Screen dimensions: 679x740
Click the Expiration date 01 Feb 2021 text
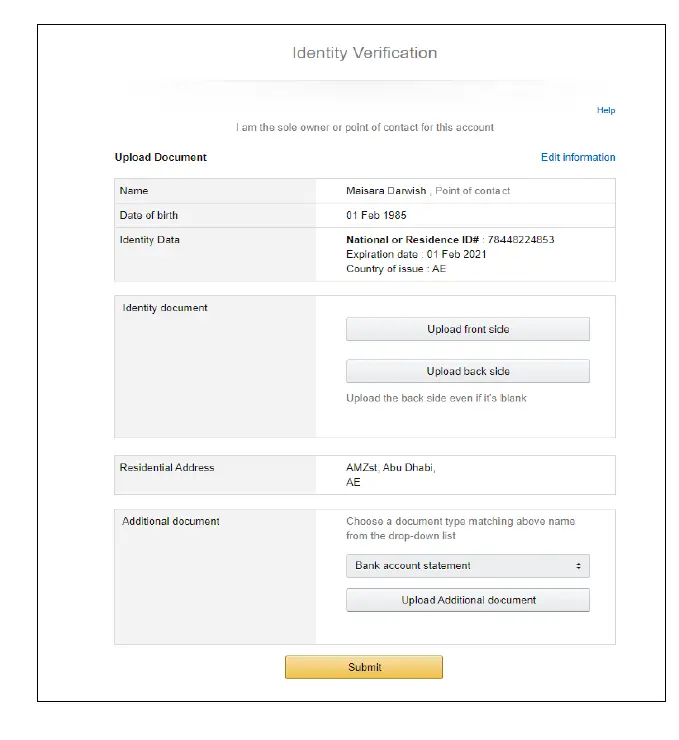(416, 254)
